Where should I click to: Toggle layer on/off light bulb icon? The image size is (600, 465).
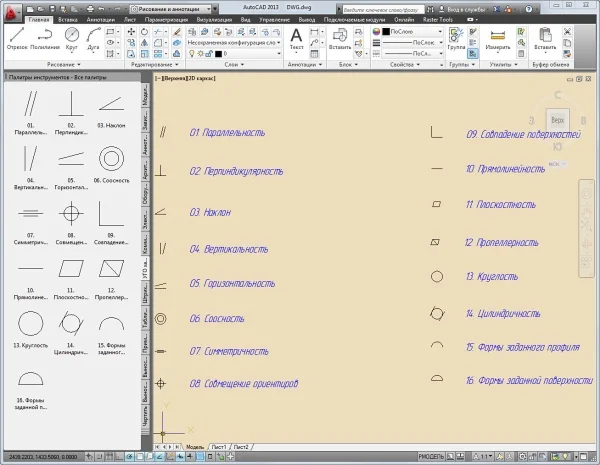click(x=192, y=54)
